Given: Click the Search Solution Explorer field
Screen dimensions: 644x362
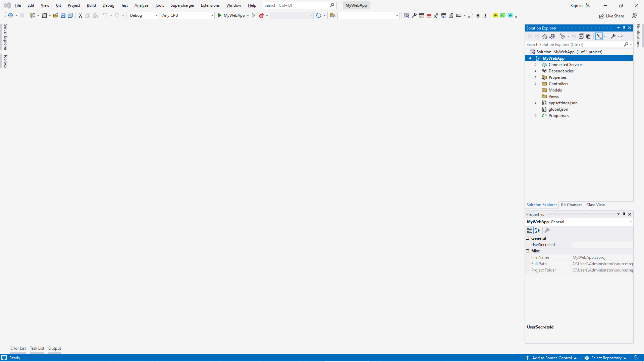Looking at the screenshot, I should (574, 45).
